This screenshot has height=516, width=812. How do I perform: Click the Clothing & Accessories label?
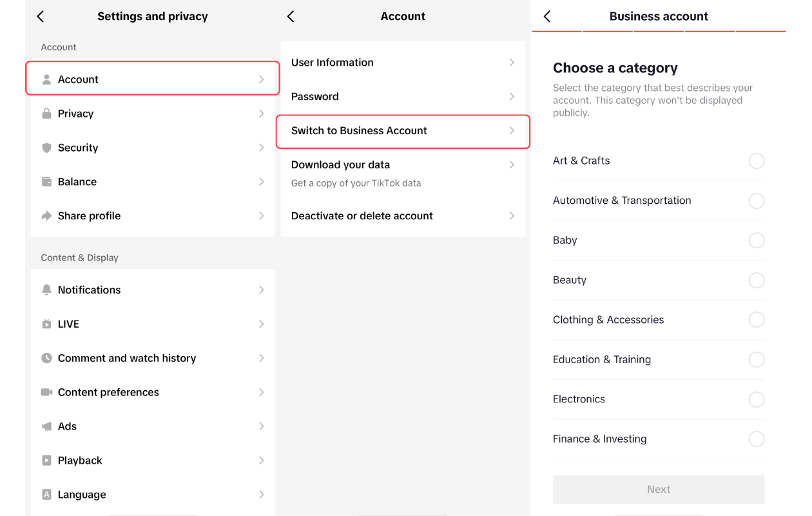coord(608,320)
